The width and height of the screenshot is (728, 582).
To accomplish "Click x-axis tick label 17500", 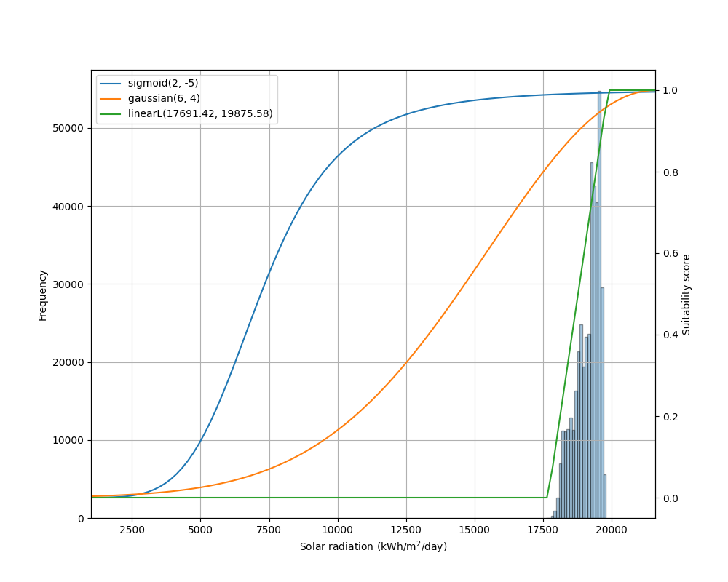I will click(543, 530).
